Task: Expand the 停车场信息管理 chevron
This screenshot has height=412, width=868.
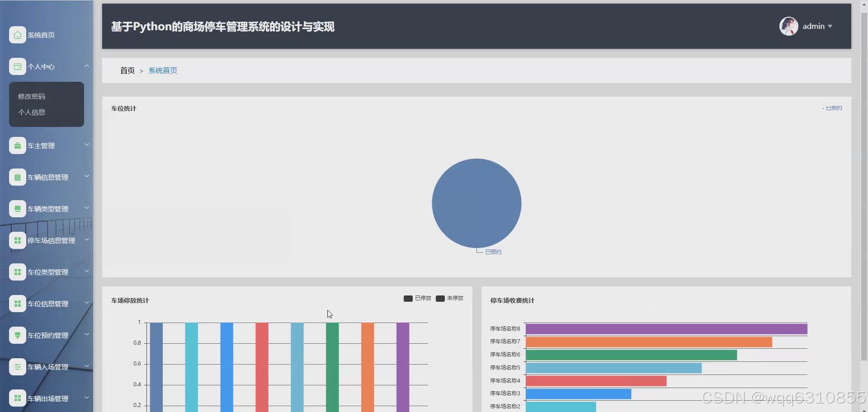Action: coord(87,239)
